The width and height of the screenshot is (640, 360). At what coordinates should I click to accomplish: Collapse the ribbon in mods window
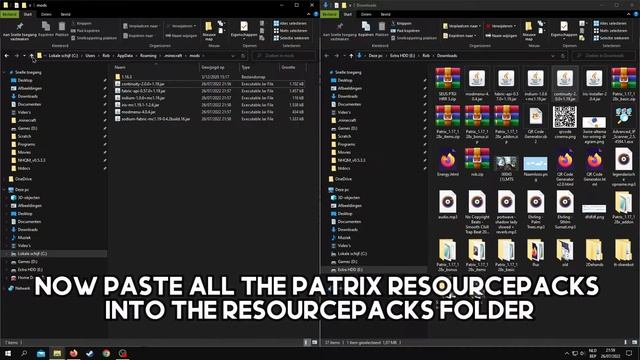309,14
